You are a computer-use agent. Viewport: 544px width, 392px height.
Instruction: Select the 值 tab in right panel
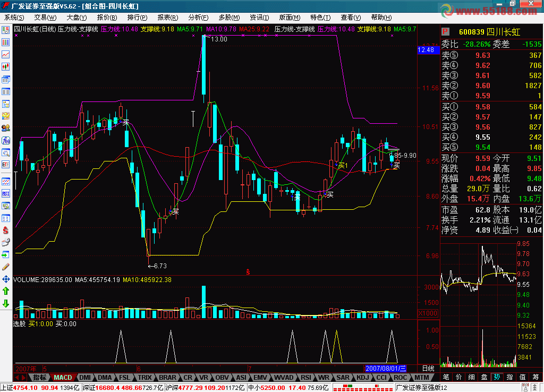pyautogui.click(x=523, y=377)
